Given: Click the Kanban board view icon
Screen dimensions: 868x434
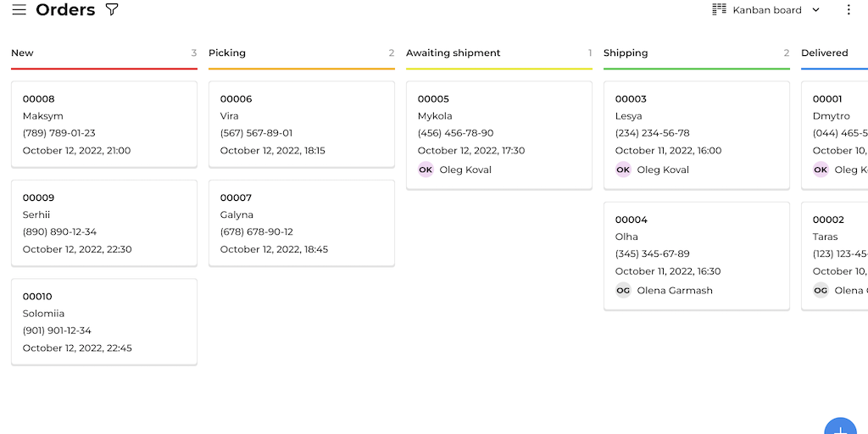Looking at the screenshot, I should pyautogui.click(x=719, y=10).
